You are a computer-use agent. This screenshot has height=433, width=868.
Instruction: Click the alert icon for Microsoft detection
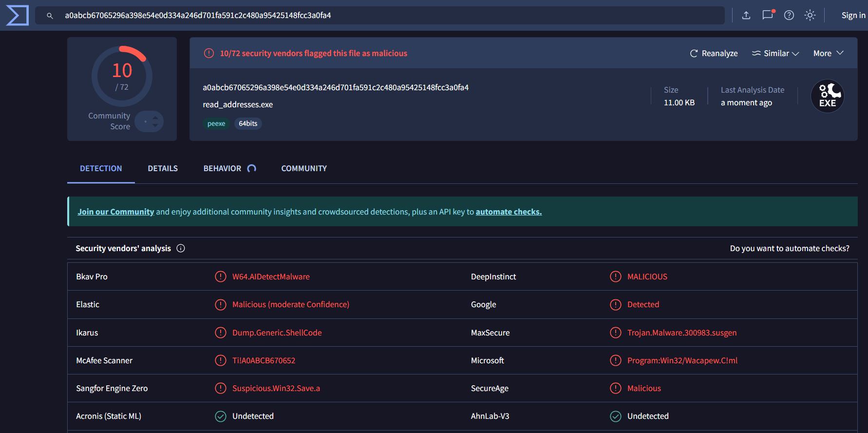(616, 360)
